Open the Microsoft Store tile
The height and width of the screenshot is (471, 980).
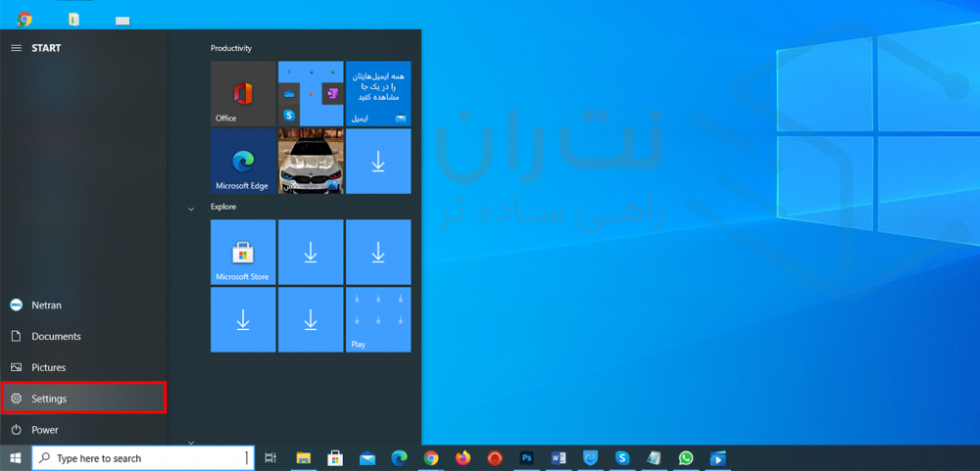coord(243,252)
